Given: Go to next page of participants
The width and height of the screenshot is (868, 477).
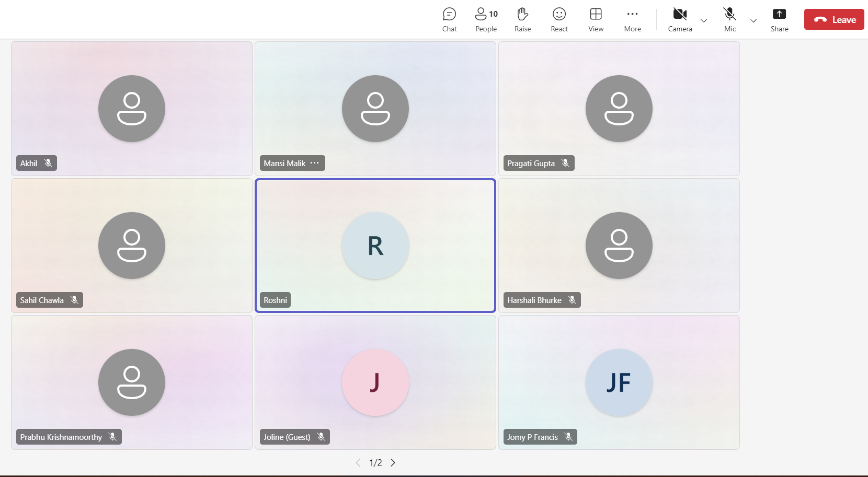Looking at the screenshot, I should coord(393,462).
